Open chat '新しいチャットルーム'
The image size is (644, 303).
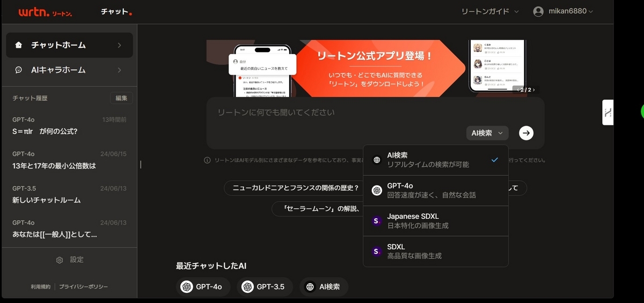(69, 194)
